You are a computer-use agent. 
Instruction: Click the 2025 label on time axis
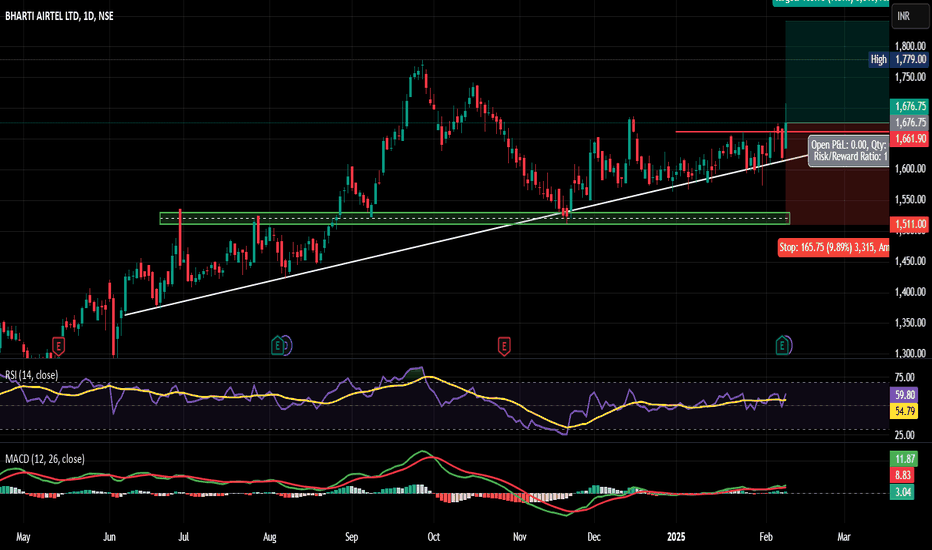point(676,537)
